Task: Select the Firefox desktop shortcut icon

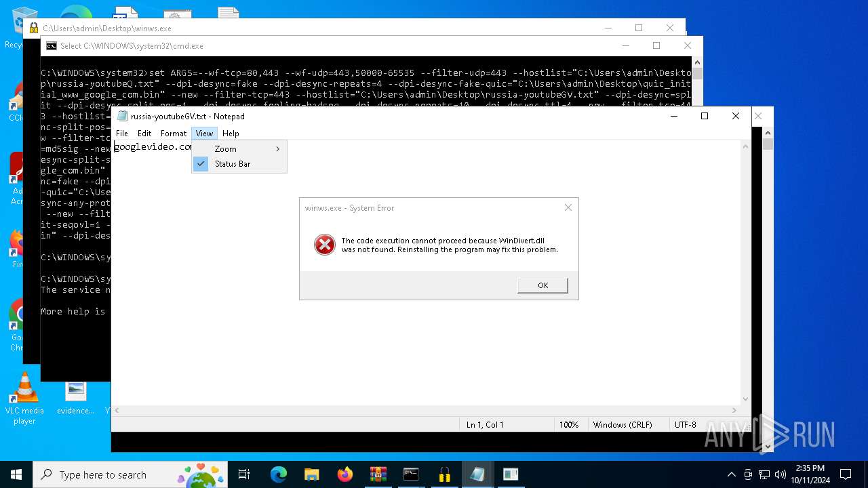Action: coord(16,248)
